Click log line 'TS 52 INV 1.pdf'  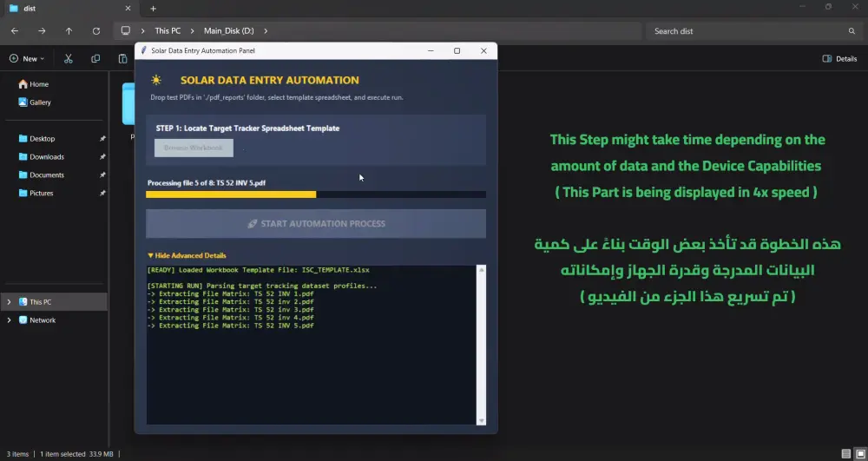230,293
